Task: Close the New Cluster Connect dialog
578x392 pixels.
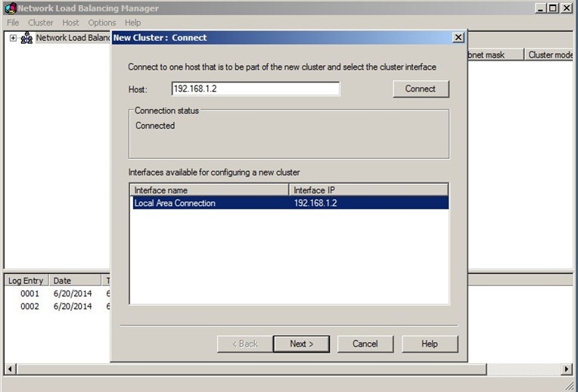Action: 458,38
